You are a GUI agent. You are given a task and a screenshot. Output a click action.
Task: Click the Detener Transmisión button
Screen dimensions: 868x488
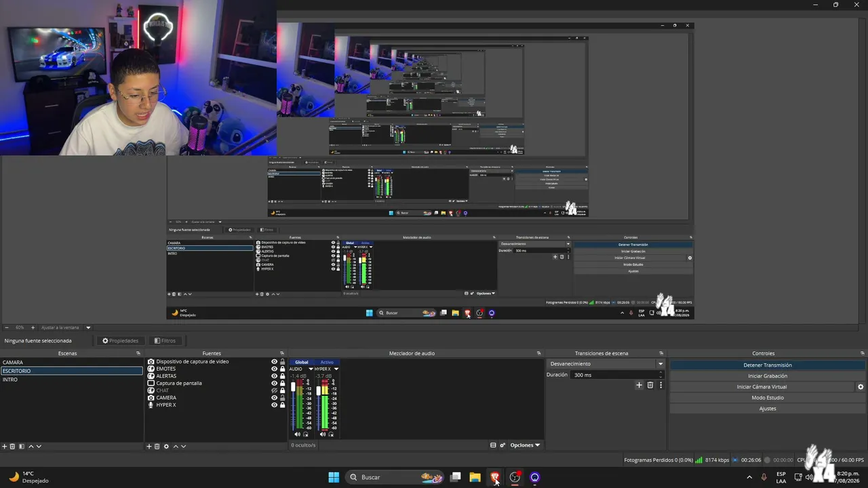[x=768, y=365]
